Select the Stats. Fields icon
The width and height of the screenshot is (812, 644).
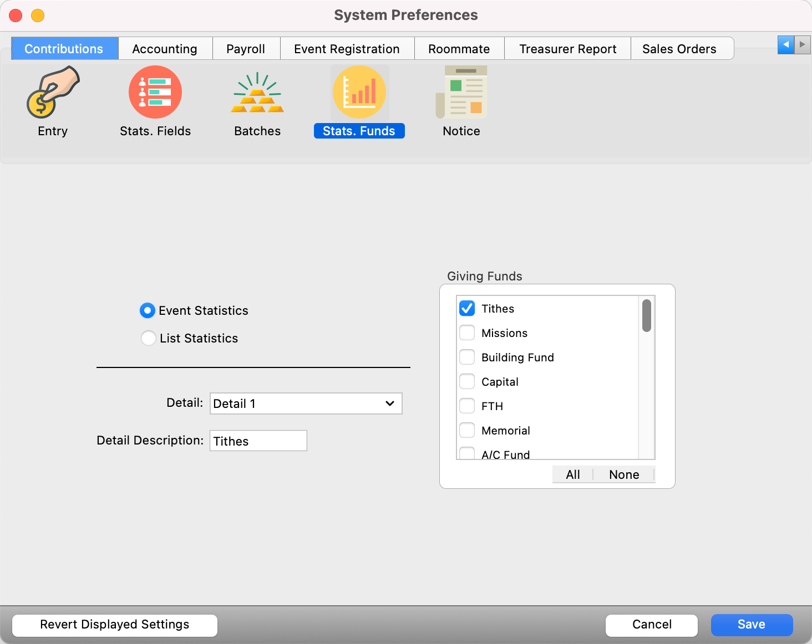pyautogui.click(x=155, y=93)
